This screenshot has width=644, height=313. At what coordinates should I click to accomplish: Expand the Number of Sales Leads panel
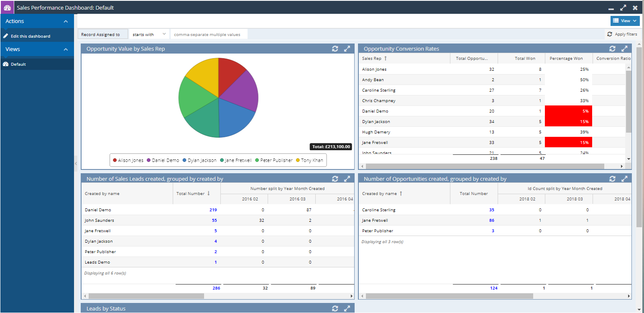point(347,179)
